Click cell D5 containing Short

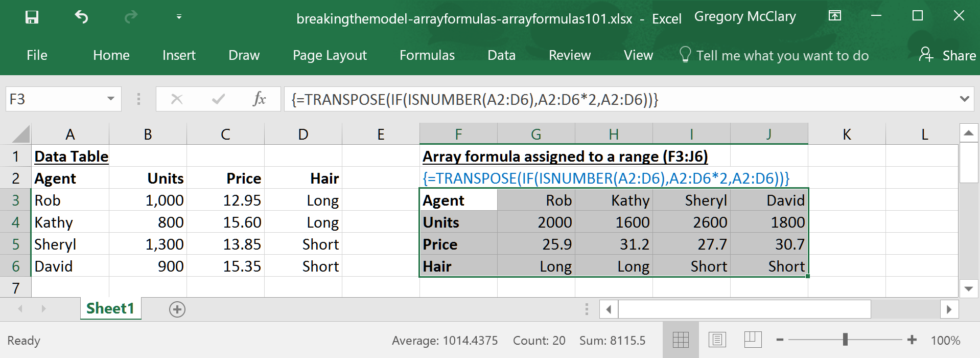point(304,244)
